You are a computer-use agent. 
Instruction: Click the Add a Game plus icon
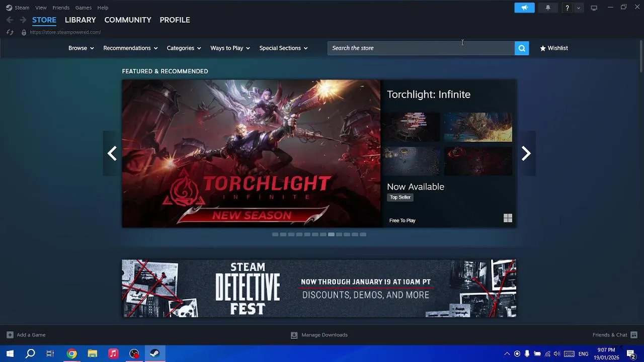[10, 335]
